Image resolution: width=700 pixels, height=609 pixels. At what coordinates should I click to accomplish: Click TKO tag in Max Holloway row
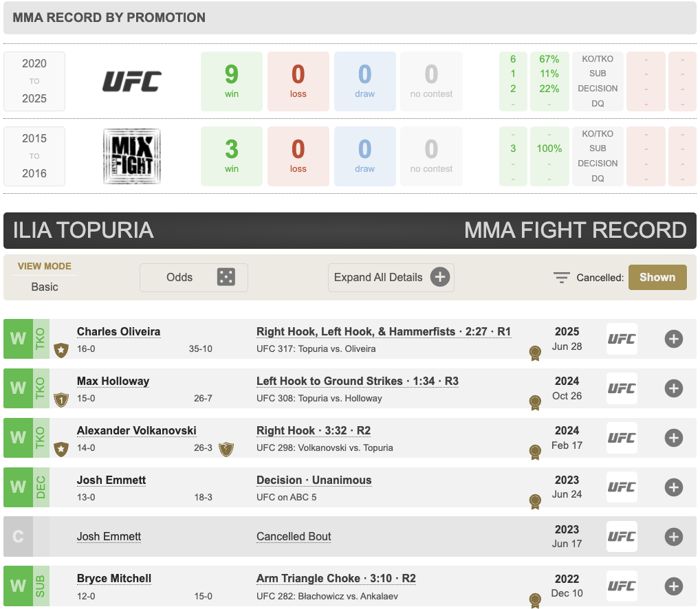(x=41, y=388)
